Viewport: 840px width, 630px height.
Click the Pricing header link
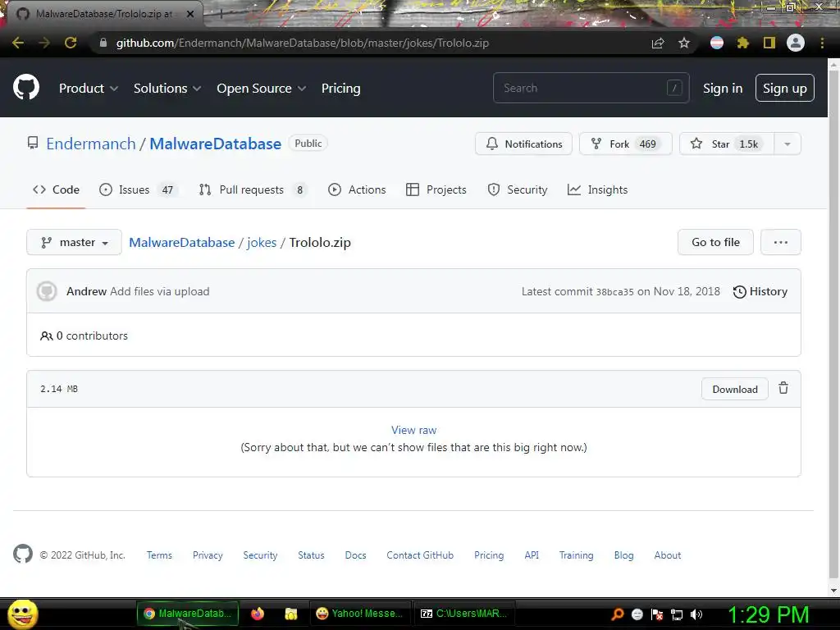340,89
